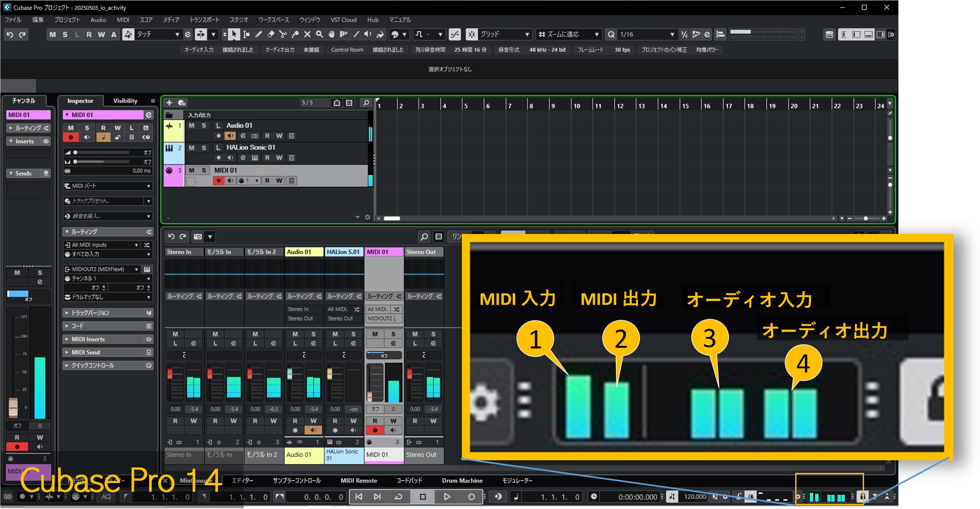Solo the HALion Sonic 01 track
This screenshot has height=509, width=980.
point(204,148)
